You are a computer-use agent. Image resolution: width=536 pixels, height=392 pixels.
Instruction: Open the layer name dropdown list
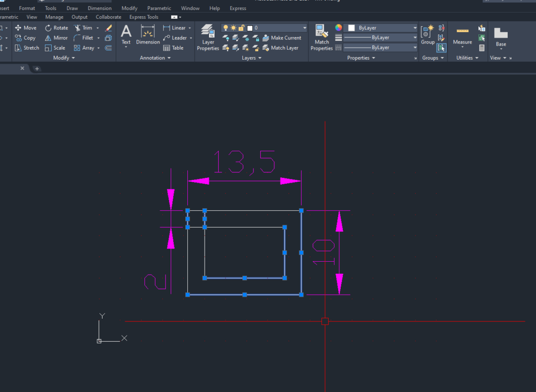pos(304,28)
